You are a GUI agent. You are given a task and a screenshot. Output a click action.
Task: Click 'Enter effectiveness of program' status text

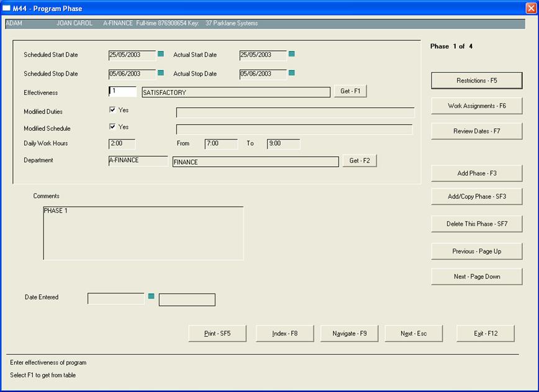pos(48,362)
